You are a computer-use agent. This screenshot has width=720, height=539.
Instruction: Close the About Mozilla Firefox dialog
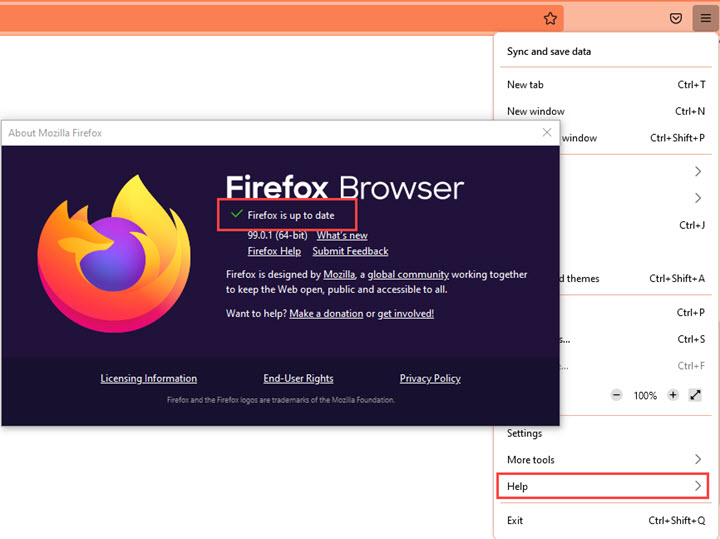tap(546, 133)
